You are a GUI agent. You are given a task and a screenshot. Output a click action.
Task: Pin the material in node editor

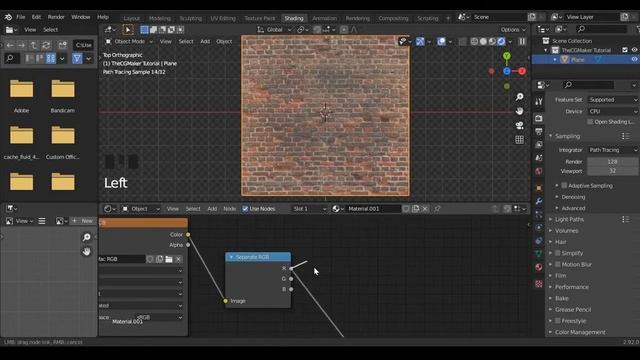437,209
